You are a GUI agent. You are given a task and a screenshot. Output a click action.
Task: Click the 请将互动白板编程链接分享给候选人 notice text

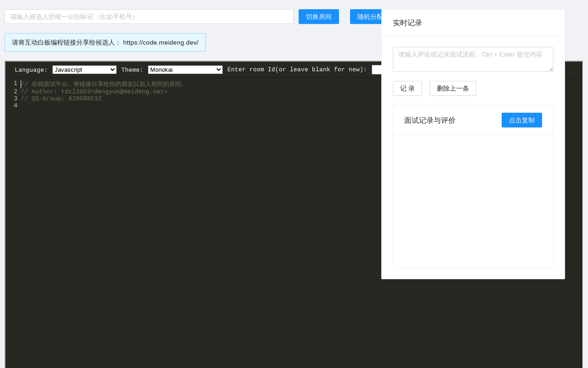coord(66,42)
